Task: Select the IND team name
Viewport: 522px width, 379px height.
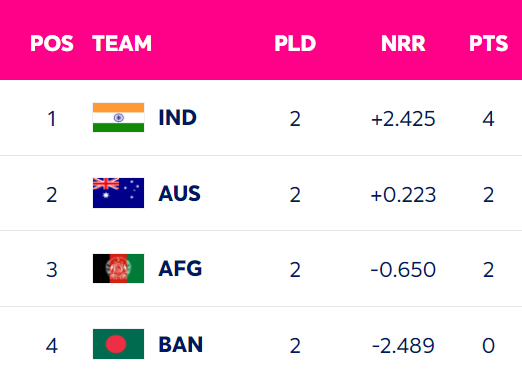Action: 178,118
